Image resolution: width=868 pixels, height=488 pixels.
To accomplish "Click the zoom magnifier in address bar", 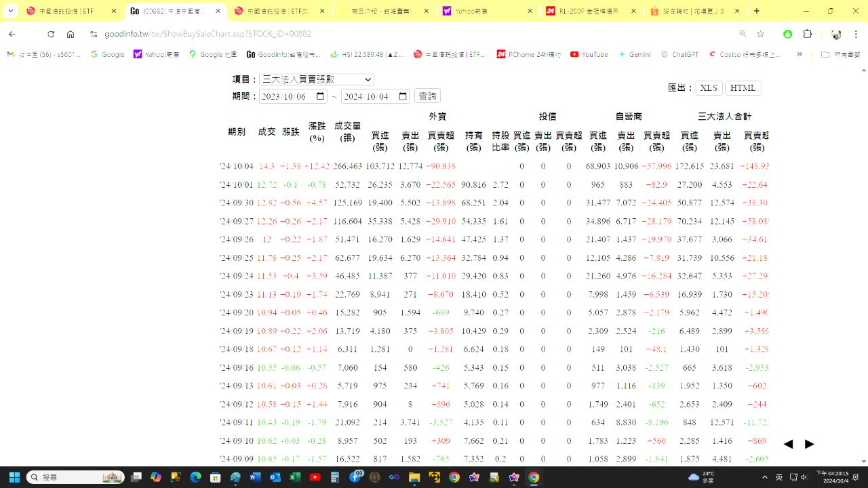I will (x=743, y=34).
